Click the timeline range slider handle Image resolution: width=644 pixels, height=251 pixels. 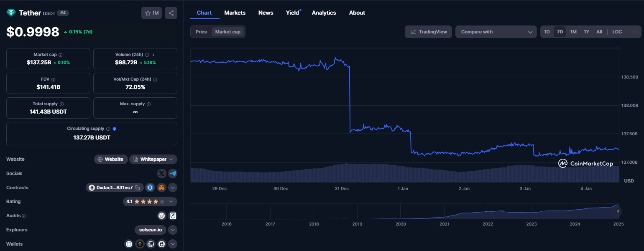click(618, 211)
